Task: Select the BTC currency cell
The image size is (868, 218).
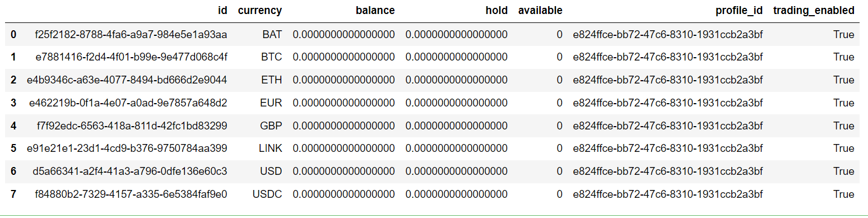Action: coord(272,57)
